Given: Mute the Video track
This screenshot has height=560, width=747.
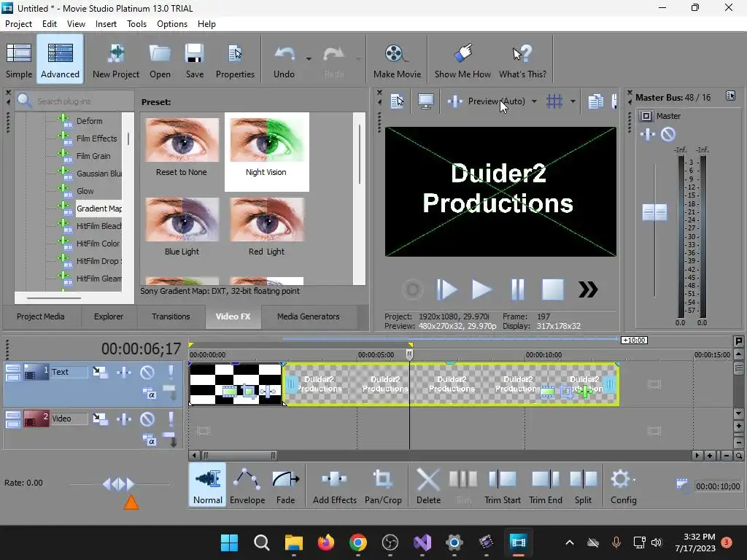Looking at the screenshot, I should 147,419.
